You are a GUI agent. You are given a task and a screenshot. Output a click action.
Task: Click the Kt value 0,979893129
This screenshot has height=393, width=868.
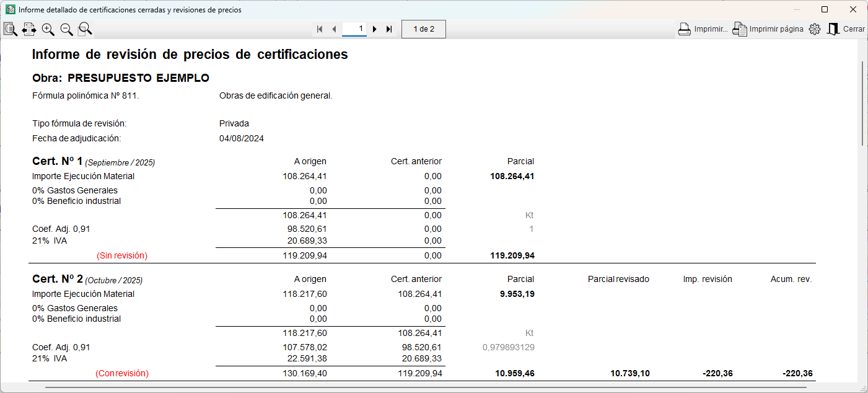pos(508,347)
